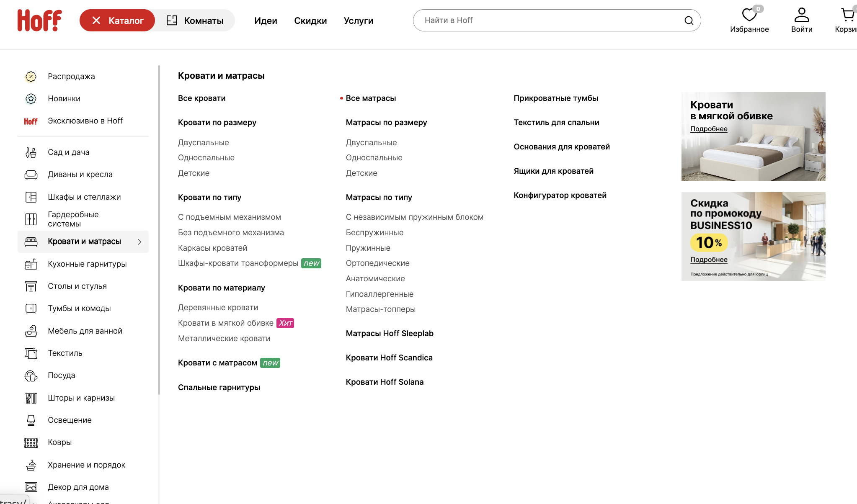
Task: Click Подробнее on the BUSINESS10 banner
Action: 709,260
